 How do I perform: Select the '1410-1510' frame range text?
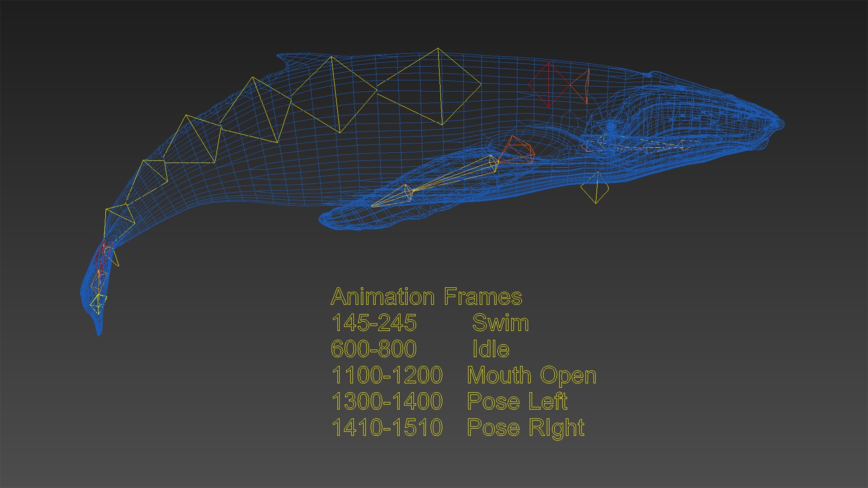point(387,427)
